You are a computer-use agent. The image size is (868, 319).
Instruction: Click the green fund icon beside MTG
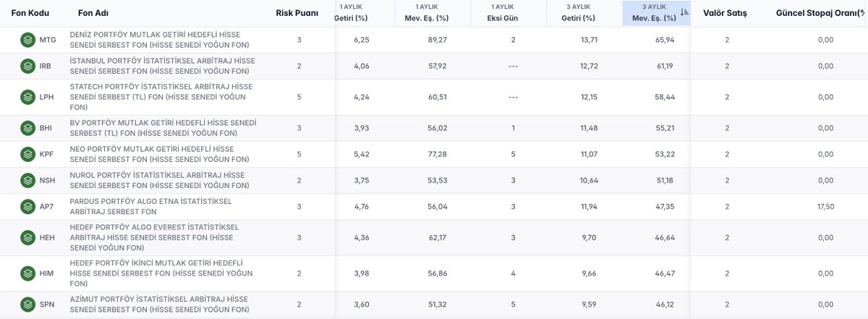(28, 40)
